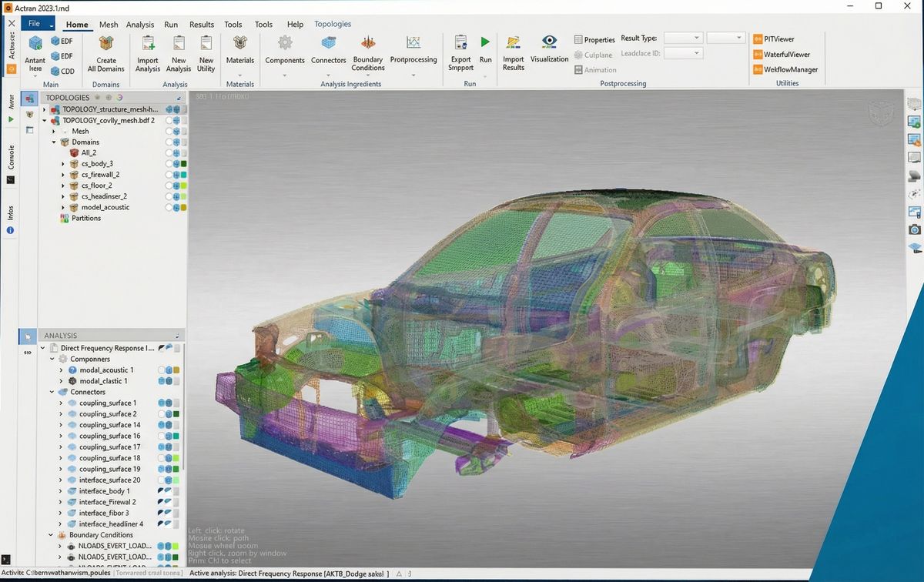Expand the cs_firewall_2 tree node
The height and width of the screenshot is (582, 924).
pos(64,175)
